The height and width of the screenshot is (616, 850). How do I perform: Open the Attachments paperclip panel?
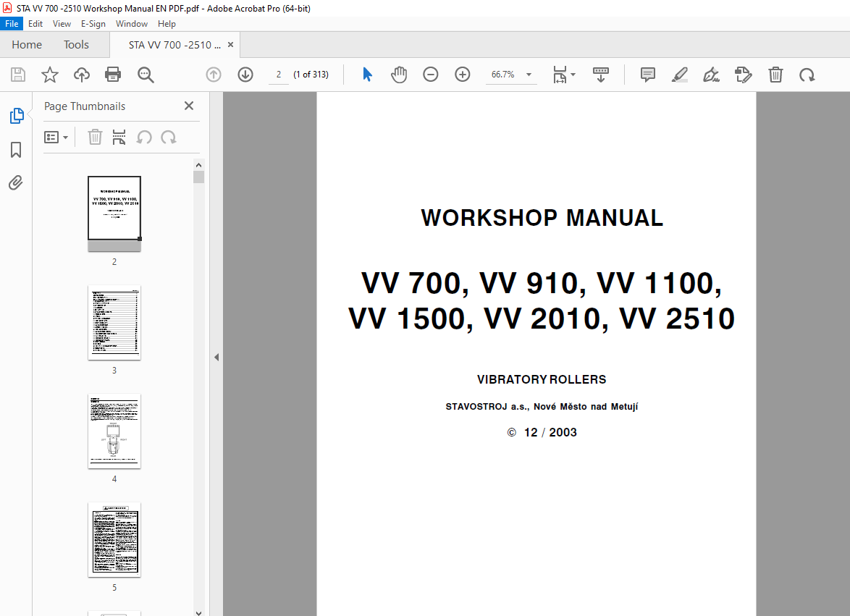tap(16, 183)
